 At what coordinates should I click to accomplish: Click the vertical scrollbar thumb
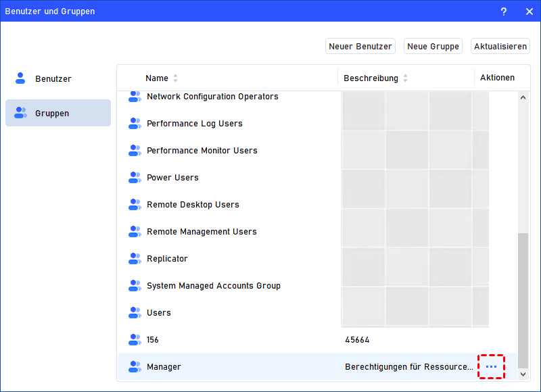point(523,297)
